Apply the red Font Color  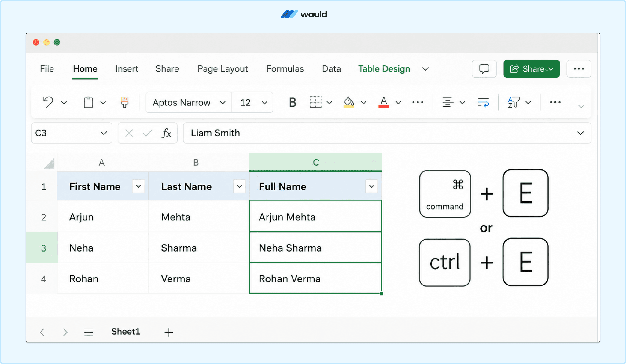tap(384, 102)
